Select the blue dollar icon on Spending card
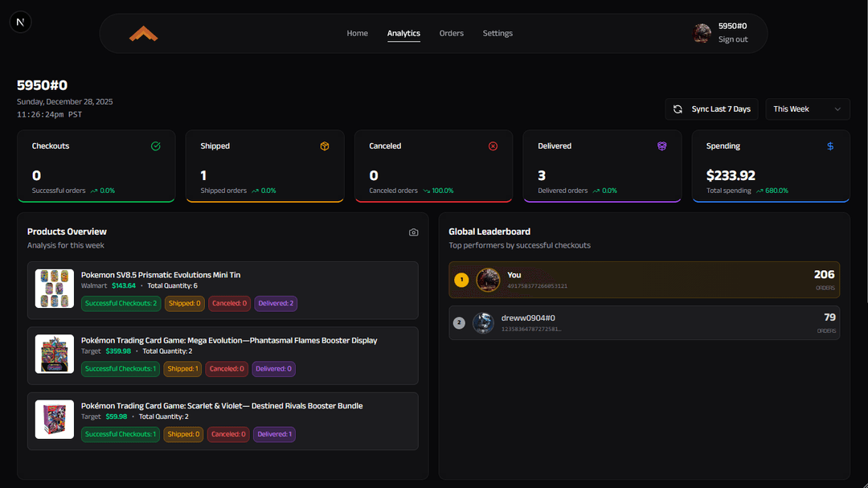This screenshot has height=488, width=868. [x=830, y=146]
